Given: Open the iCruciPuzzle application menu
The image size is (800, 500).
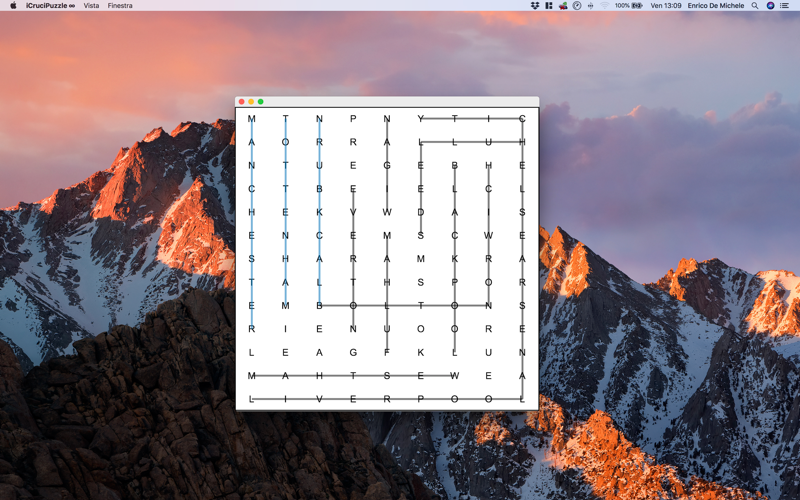Looking at the screenshot, I should (x=50, y=6).
